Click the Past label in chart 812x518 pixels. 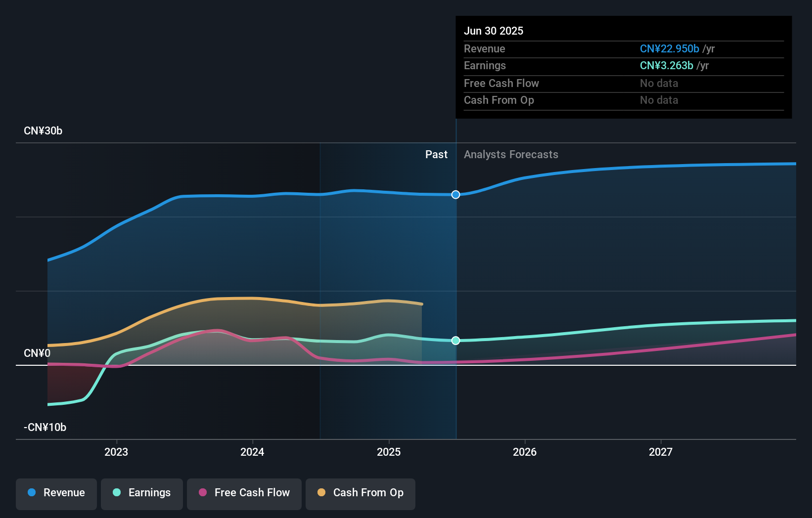point(436,155)
